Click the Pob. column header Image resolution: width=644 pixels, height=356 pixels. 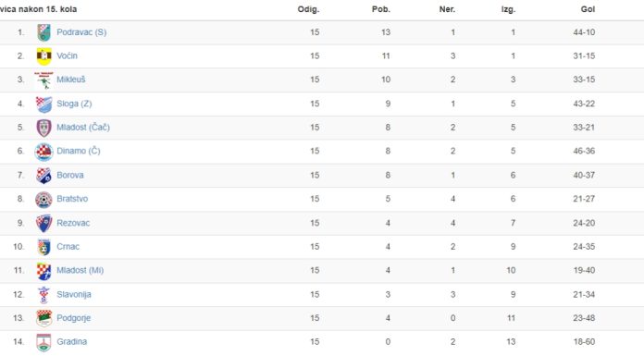[x=380, y=9]
